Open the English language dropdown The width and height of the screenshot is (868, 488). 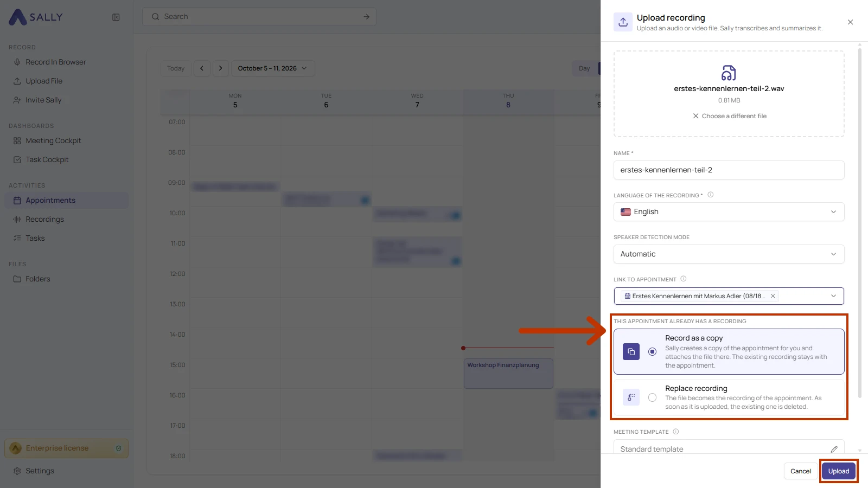729,212
